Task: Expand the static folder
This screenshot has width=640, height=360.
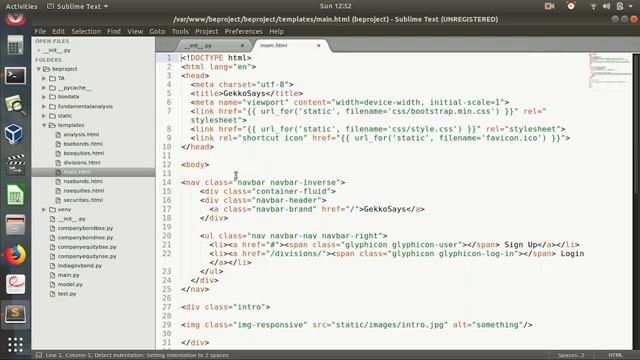Action: coord(44,116)
